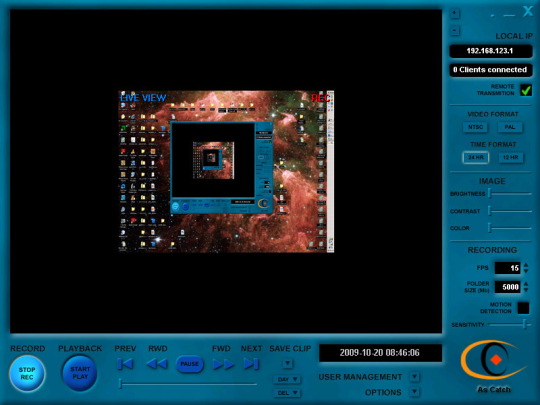Rewind using the RWD double-arrow icon
The width and height of the screenshot is (540, 405).
(x=157, y=364)
